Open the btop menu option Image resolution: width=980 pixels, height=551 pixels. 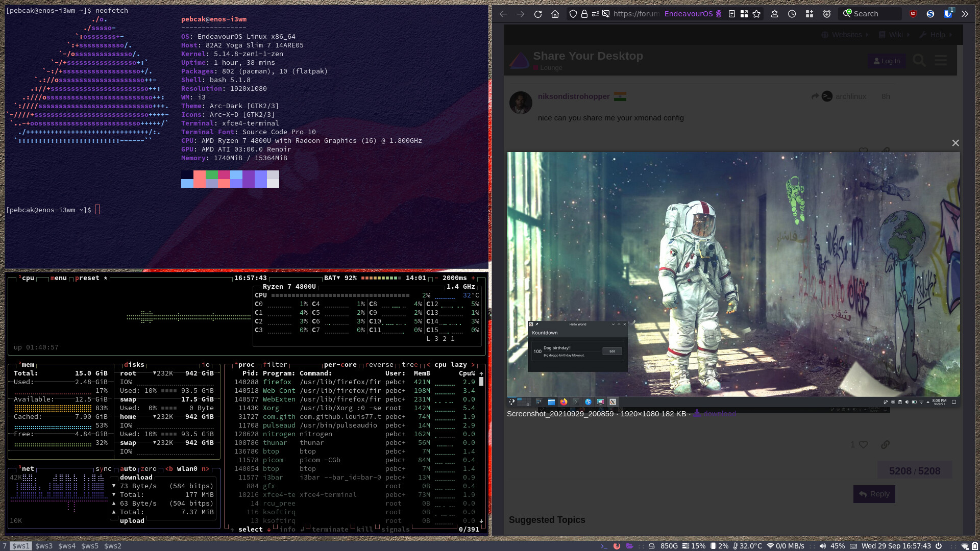click(59, 278)
